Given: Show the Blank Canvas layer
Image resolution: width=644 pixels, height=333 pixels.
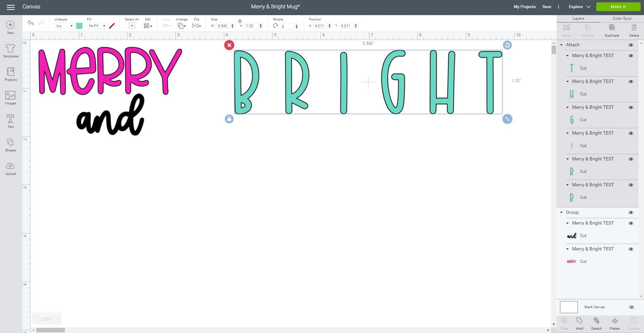Looking at the screenshot, I should [x=631, y=307].
